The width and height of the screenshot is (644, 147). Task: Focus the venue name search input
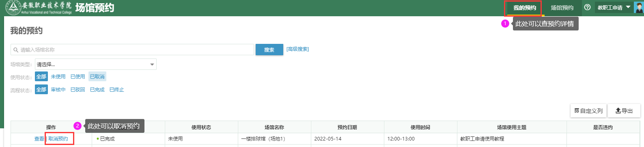pos(132,50)
